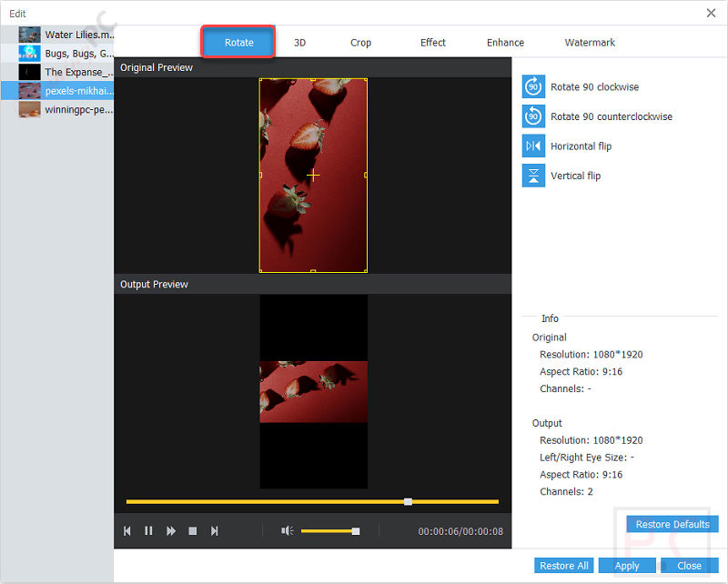Screen dimensions: 728x584
Task: Click the Restore Defaults button
Action: tap(672, 524)
